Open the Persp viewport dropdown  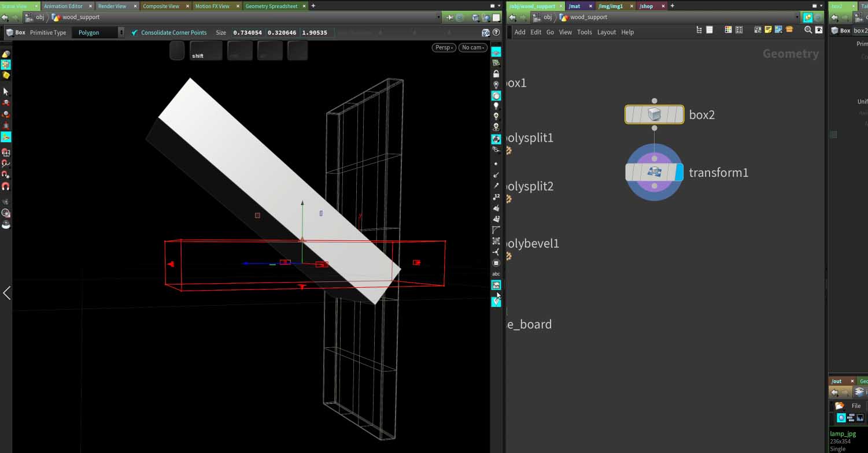click(x=444, y=47)
